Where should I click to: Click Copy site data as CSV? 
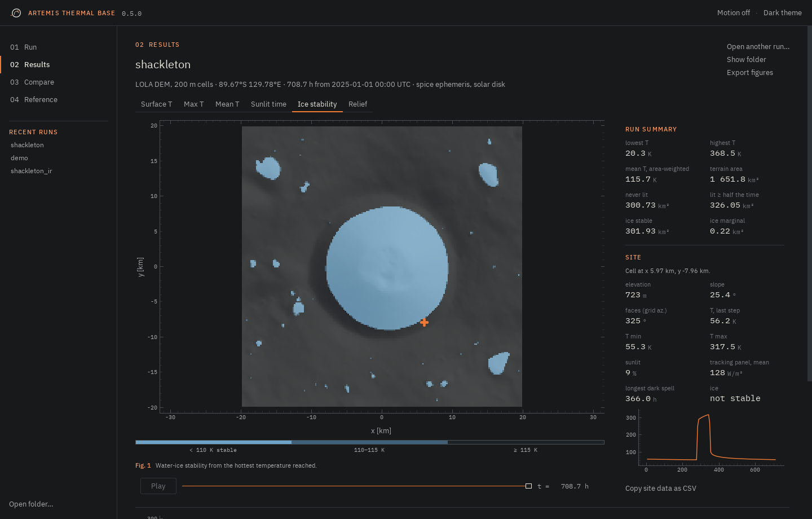click(x=660, y=488)
